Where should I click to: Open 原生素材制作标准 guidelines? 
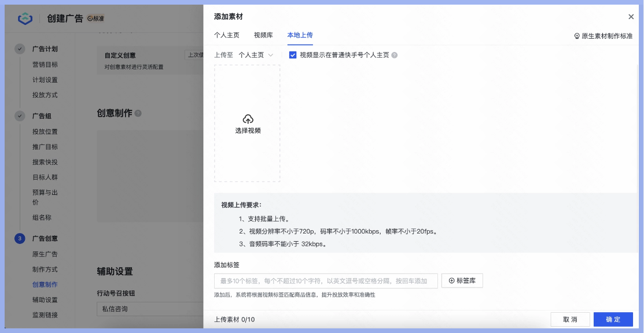[x=606, y=35]
